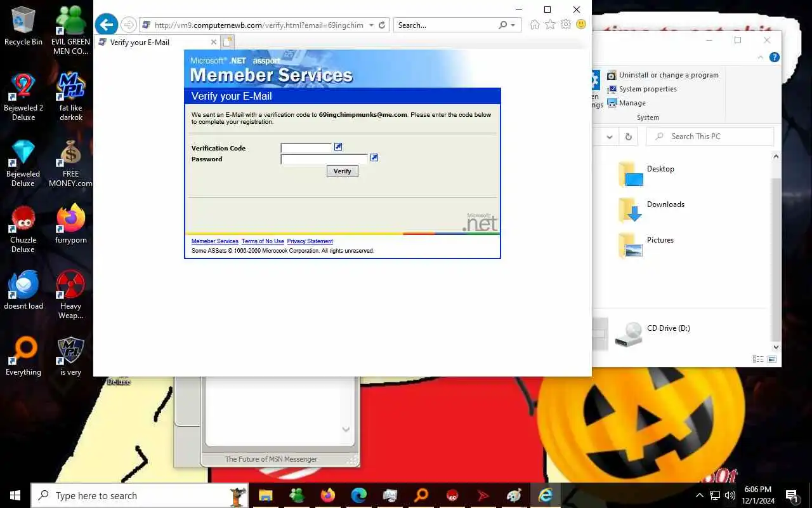Click File Explorer scrollbar down arrow
Viewport: 812px width, 508px height.
[776, 347]
